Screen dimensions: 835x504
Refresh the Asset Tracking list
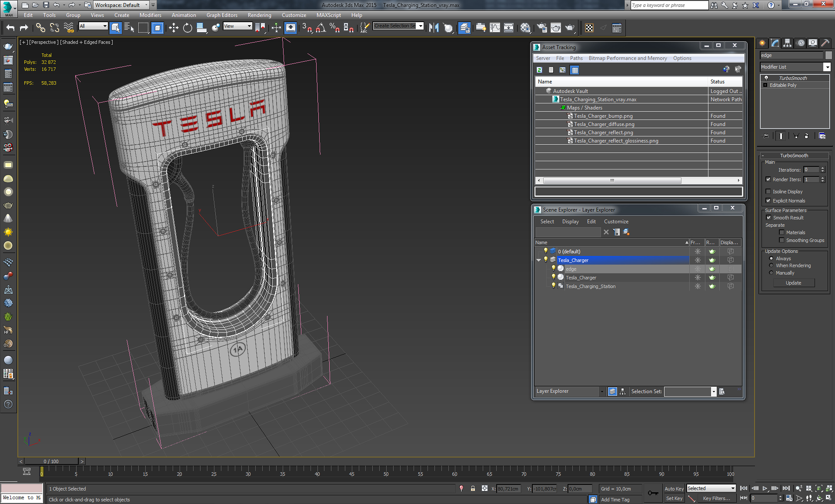pyautogui.click(x=539, y=70)
